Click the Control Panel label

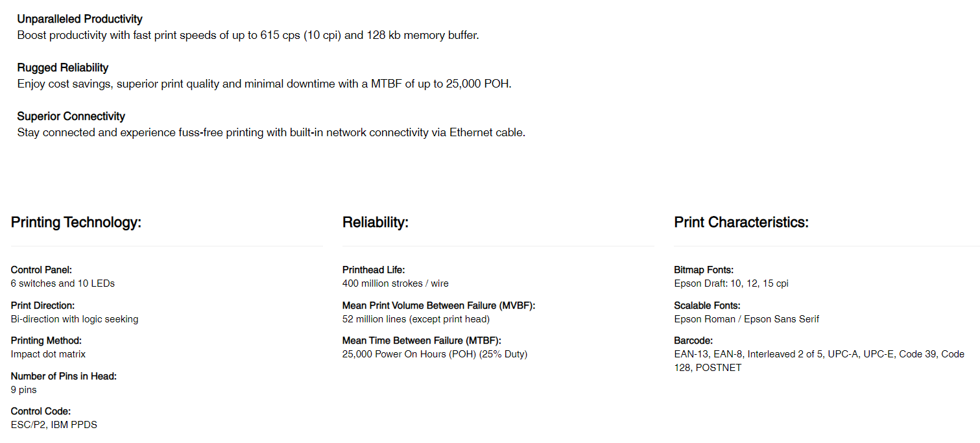[x=42, y=270]
